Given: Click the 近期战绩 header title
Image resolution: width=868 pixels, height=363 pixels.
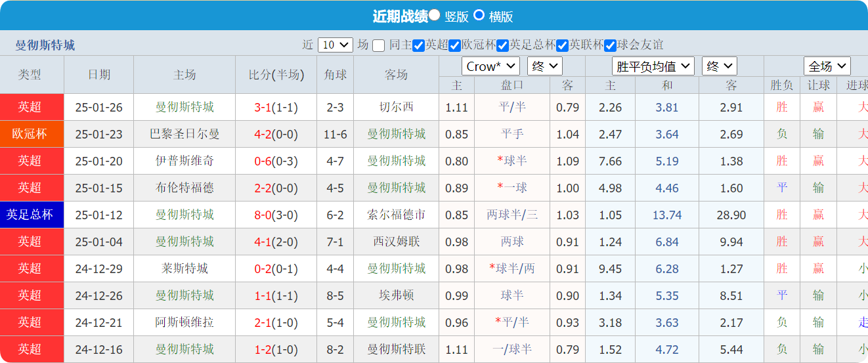Looking at the screenshot, I should point(400,16).
